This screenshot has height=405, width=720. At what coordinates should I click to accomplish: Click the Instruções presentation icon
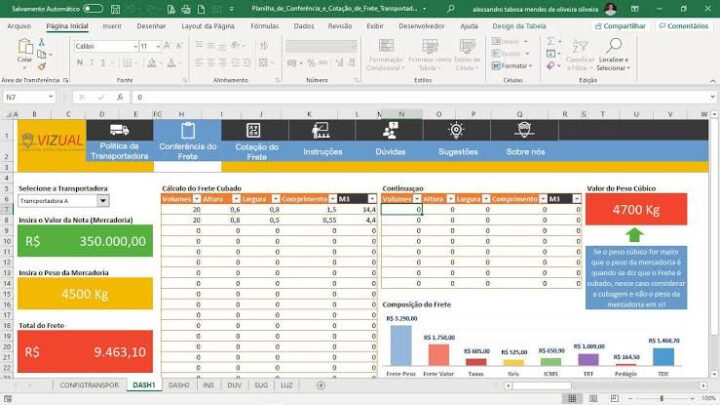click(322, 130)
